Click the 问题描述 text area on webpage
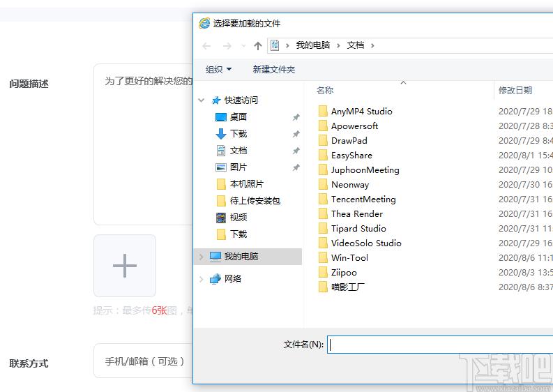The width and height of the screenshot is (553, 392). coord(143,144)
